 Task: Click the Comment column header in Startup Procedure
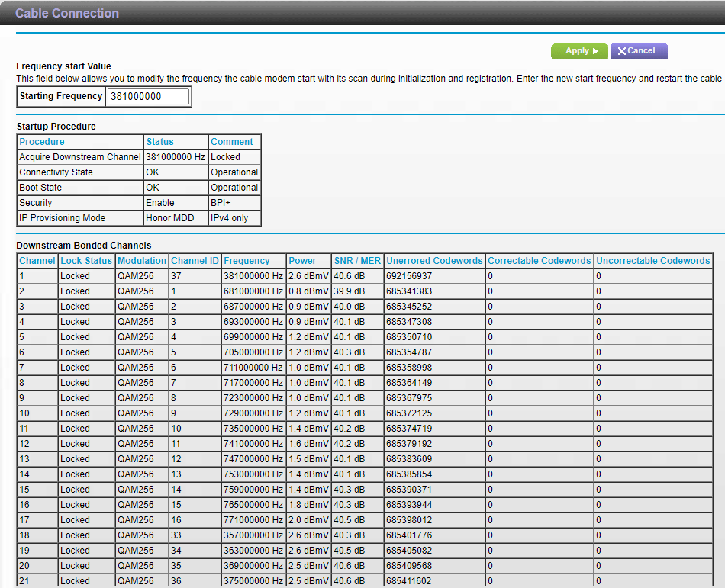232,142
